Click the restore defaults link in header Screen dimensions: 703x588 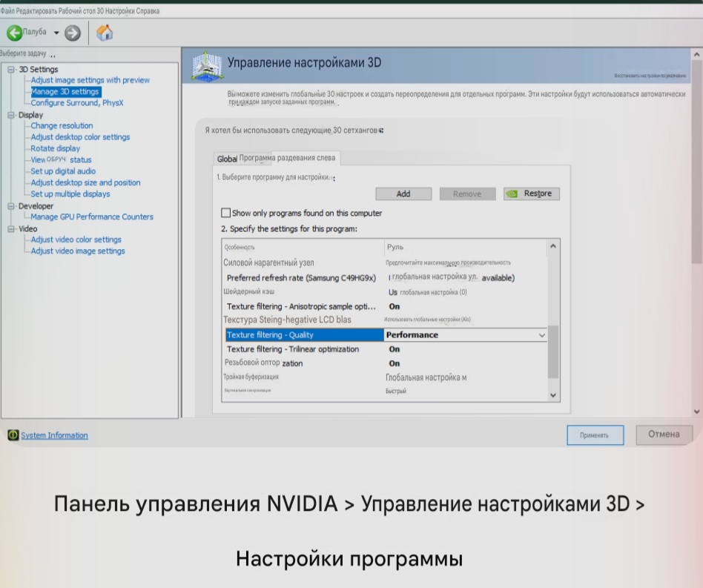click(650, 76)
